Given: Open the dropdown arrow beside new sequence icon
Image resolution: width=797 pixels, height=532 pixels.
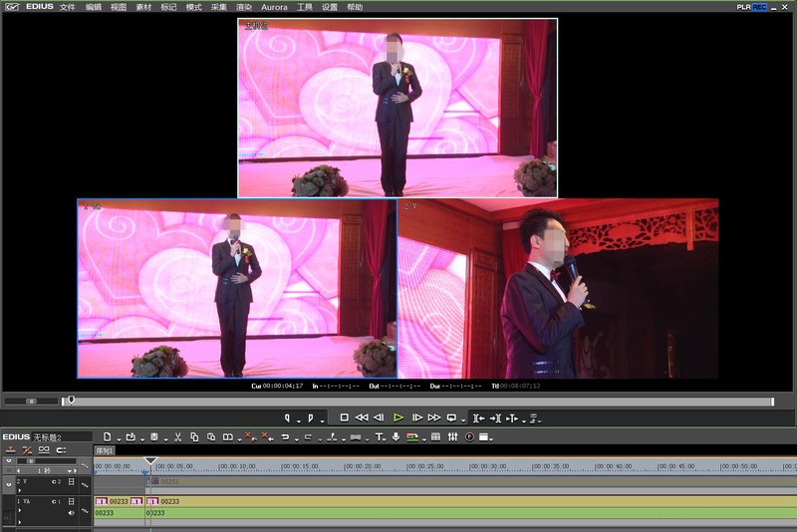Looking at the screenshot, I should point(119,439).
